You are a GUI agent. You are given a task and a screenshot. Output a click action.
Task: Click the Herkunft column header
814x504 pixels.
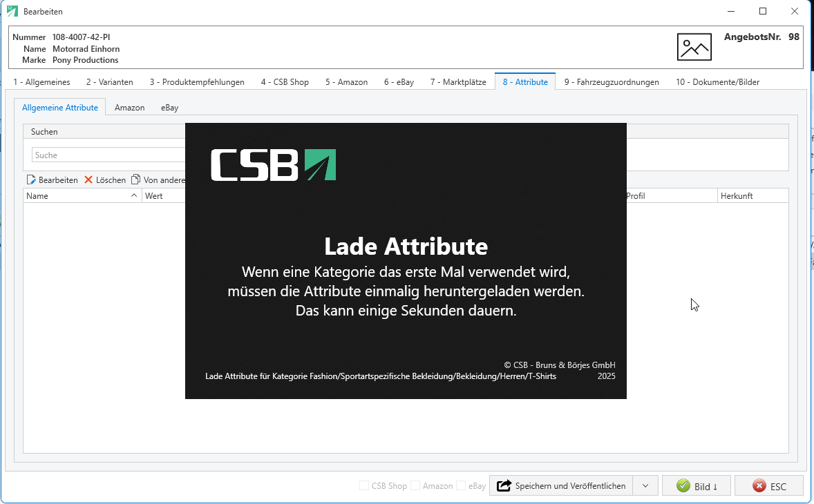click(x=753, y=196)
